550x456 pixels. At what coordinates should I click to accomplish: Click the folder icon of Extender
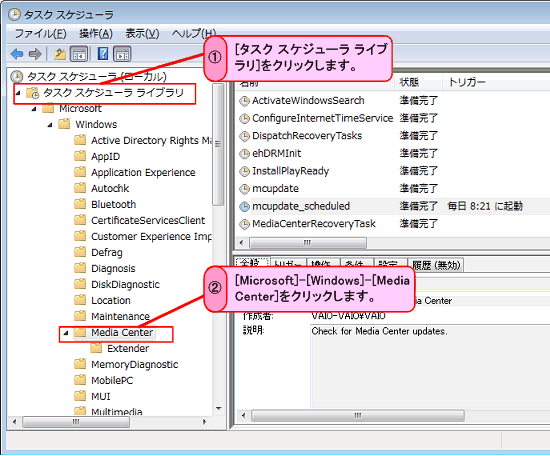(x=96, y=348)
